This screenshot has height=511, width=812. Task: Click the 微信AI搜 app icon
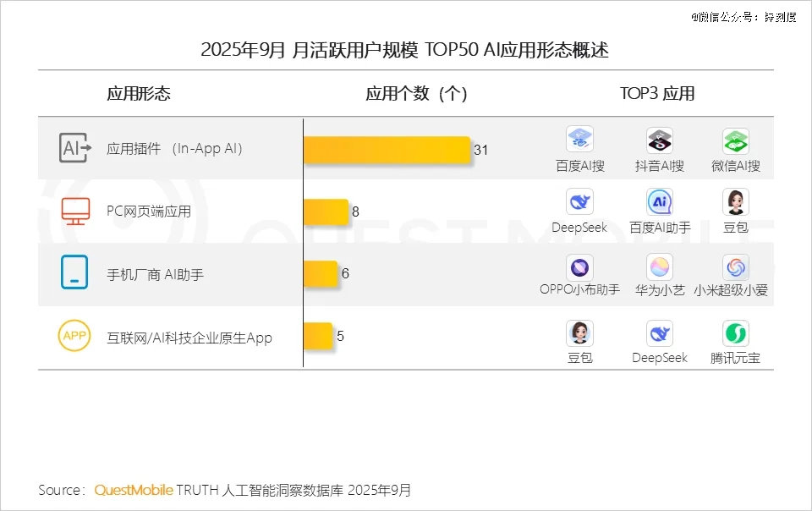[736, 140]
